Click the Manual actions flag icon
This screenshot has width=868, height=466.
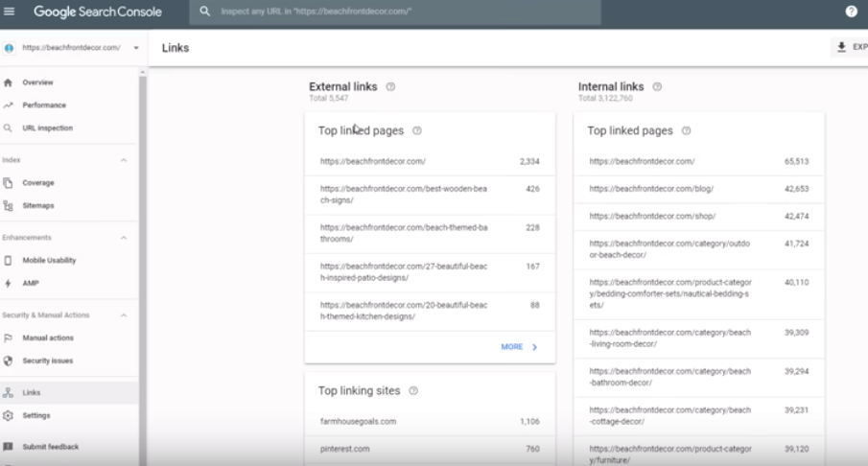coord(8,338)
